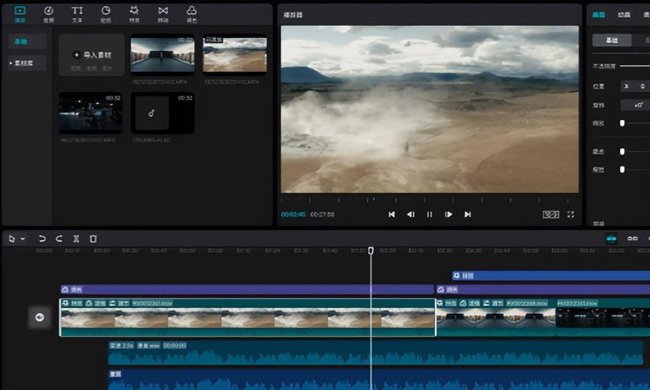The width and height of the screenshot is (650, 390).
Task: Click the playhead handle on the timeline ruler
Action: [x=371, y=250]
